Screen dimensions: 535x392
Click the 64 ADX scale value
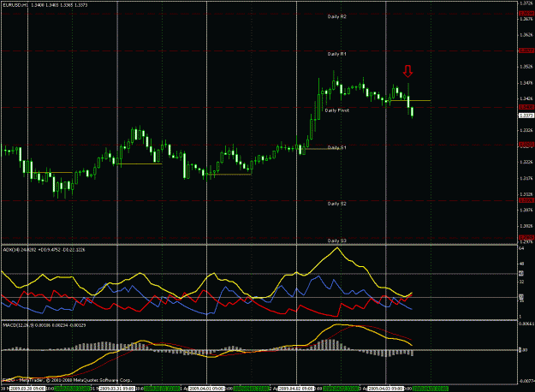click(521, 248)
